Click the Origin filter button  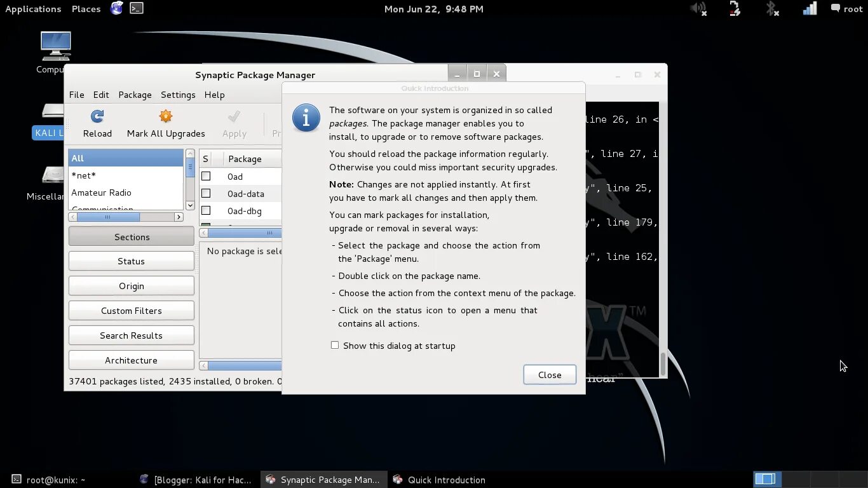tap(132, 286)
